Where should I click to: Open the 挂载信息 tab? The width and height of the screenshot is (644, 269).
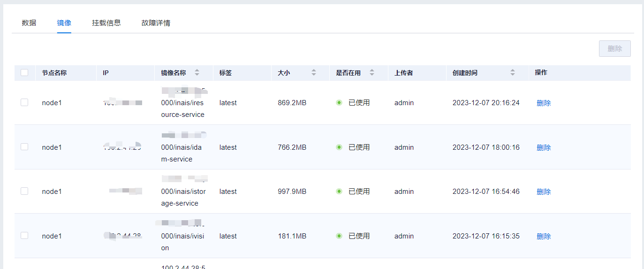[106, 23]
